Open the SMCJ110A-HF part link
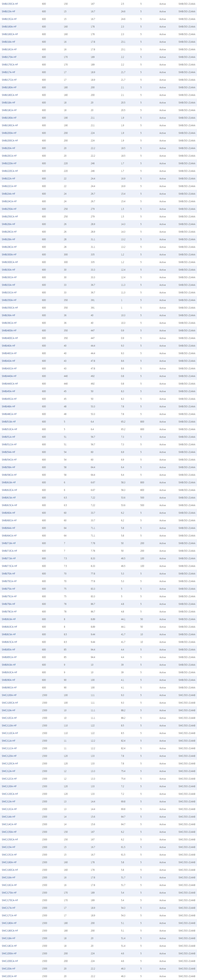197x980 pixels. [9, 725]
